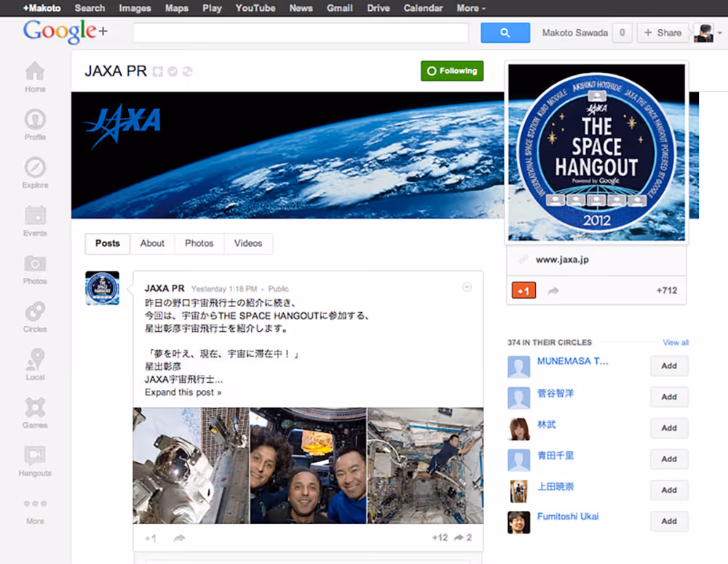Screen dimensions: 728x564
Task: Click JAXA PR avatar beside the post
Action: (x=102, y=287)
